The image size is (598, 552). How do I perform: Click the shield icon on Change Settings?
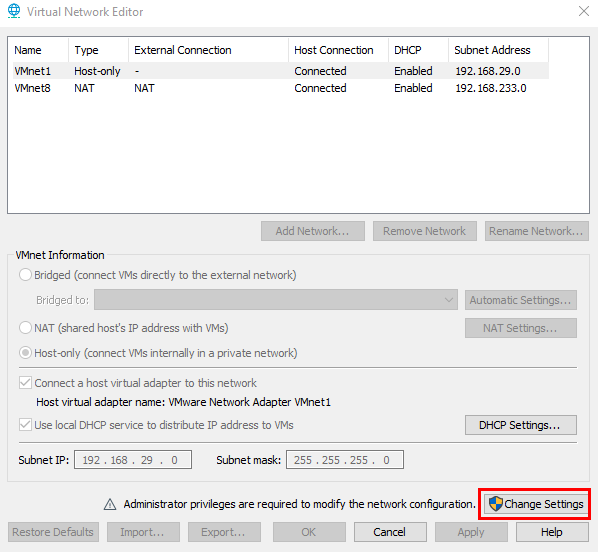495,504
